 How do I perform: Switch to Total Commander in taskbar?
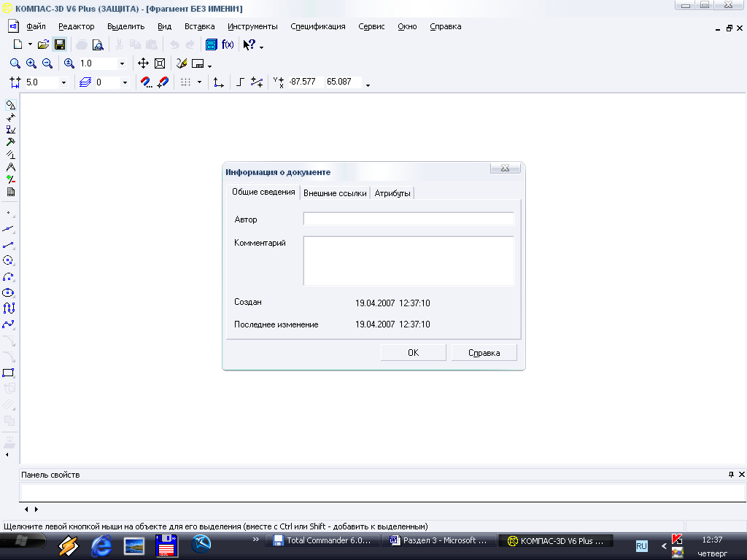coord(322,540)
